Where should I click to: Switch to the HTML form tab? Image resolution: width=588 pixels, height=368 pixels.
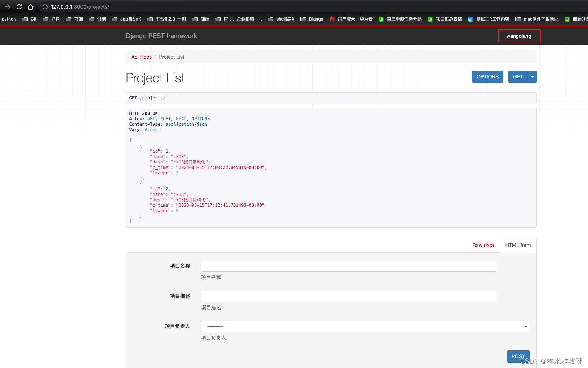tap(518, 245)
